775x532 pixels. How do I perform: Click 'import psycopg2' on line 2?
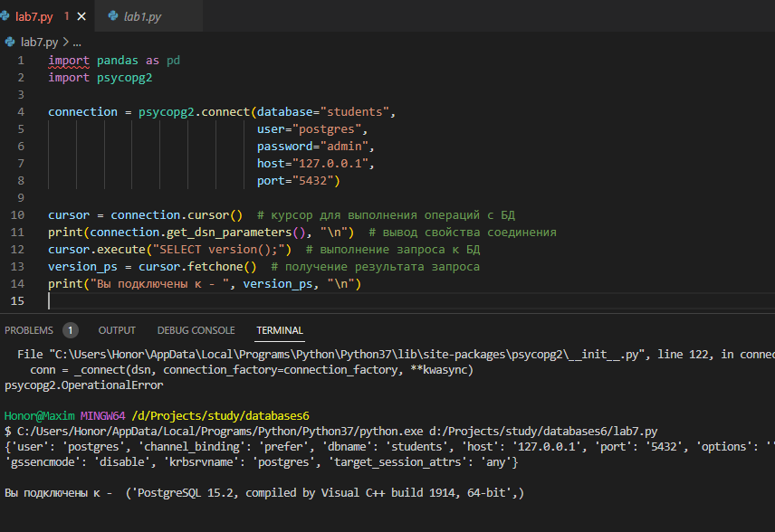click(x=100, y=78)
